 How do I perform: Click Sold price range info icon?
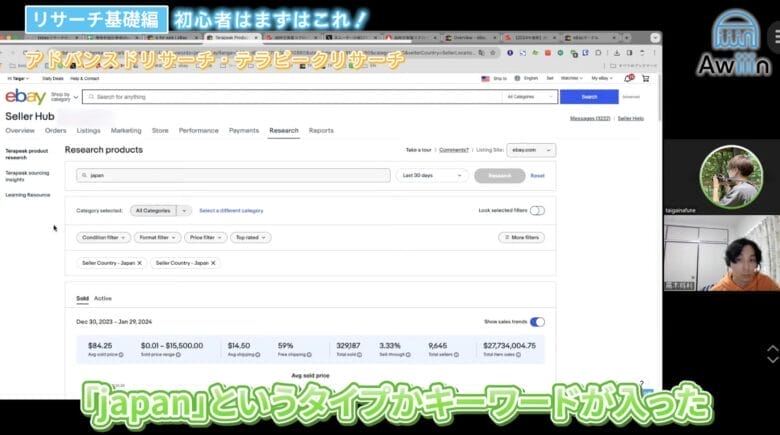coord(178,355)
